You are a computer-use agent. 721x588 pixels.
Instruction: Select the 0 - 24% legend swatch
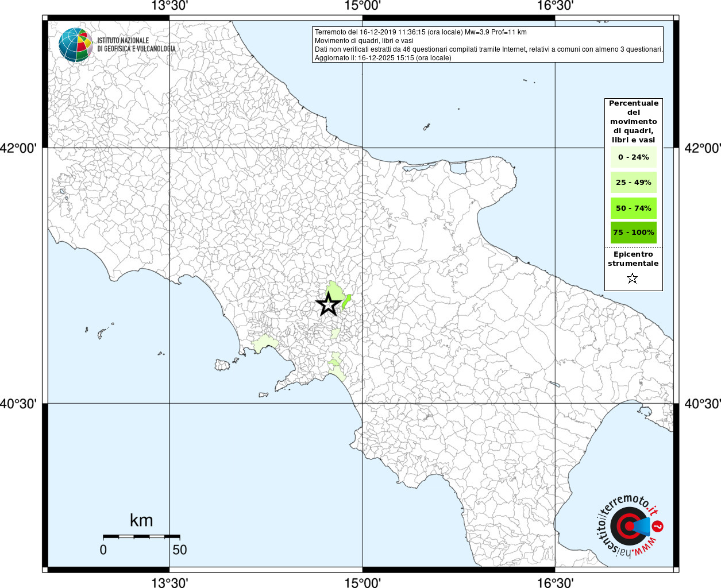[x=633, y=157]
